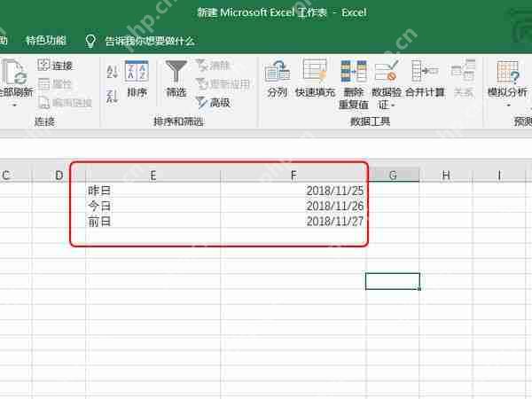This screenshot has width=532, height=399.
Task: Select column H header
Action: [x=446, y=175]
